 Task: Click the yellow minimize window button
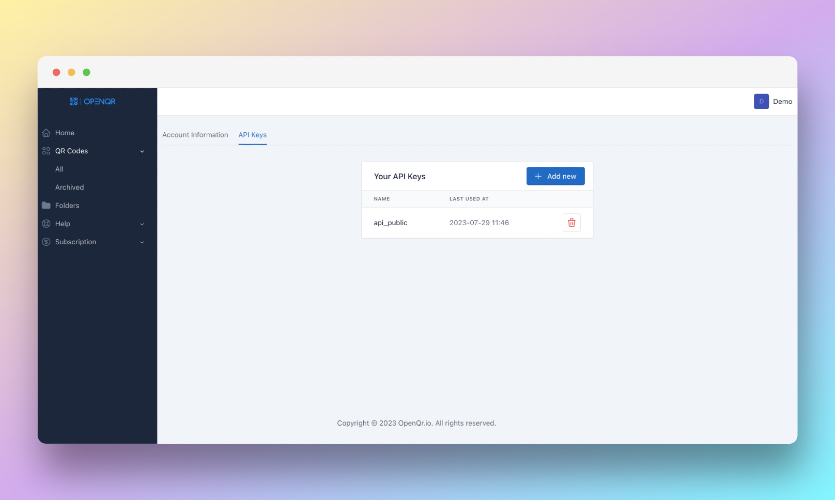tap(71, 72)
